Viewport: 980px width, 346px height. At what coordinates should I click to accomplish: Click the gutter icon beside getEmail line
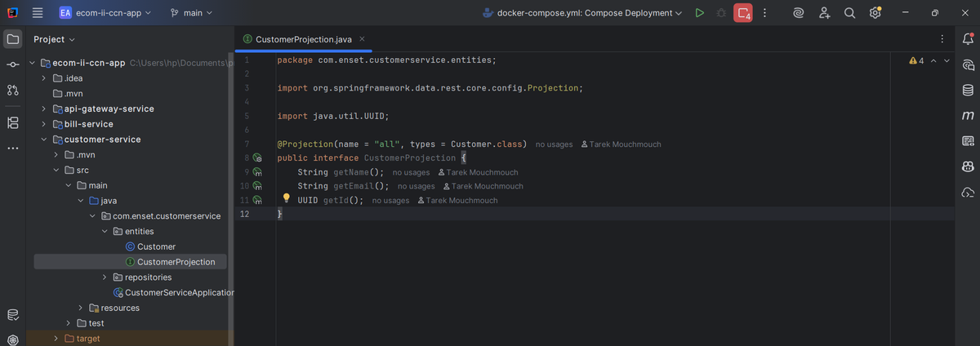tap(257, 186)
